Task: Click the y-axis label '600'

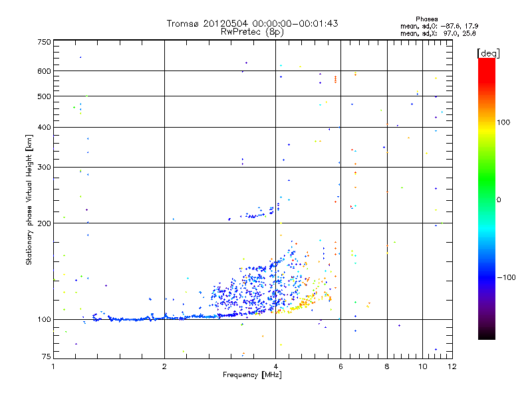Action: click(x=44, y=71)
